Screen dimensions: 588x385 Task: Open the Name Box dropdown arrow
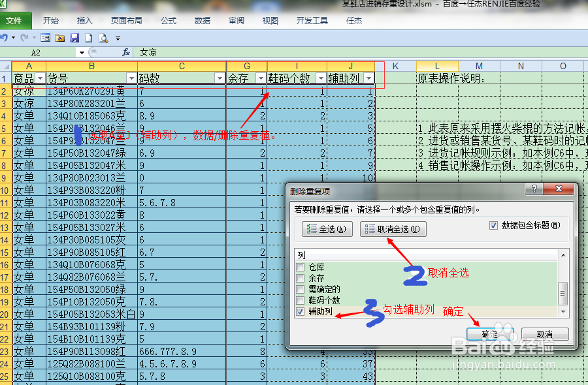pyautogui.click(x=82, y=52)
